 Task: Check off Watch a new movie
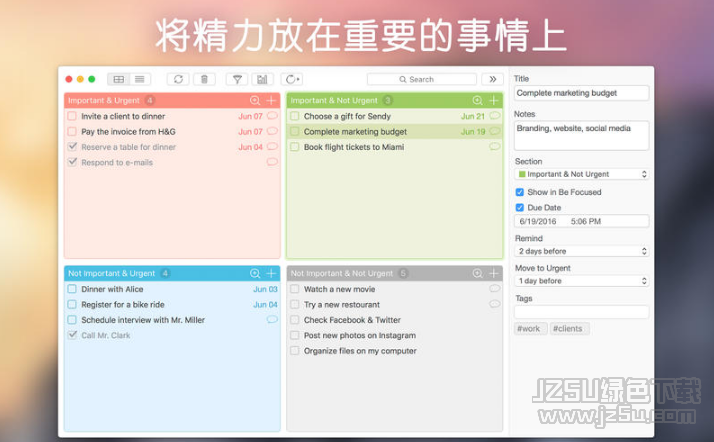pos(295,289)
